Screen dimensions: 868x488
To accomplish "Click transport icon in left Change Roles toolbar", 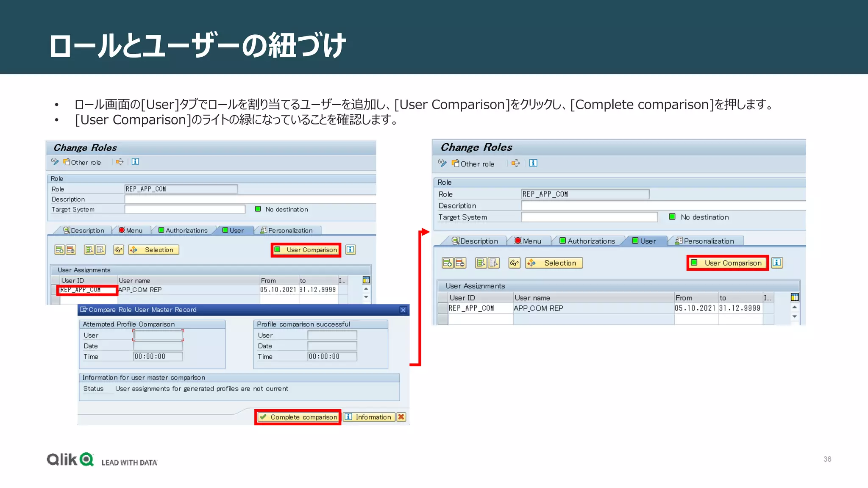I will pos(120,162).
